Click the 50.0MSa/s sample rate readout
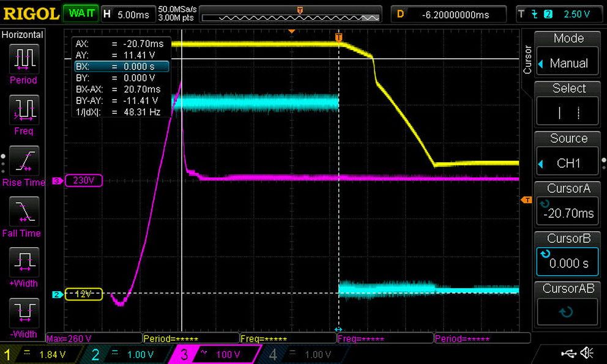The width and height of the screenshot is (607, 364). pyautogui.click(x=177, y=9)
